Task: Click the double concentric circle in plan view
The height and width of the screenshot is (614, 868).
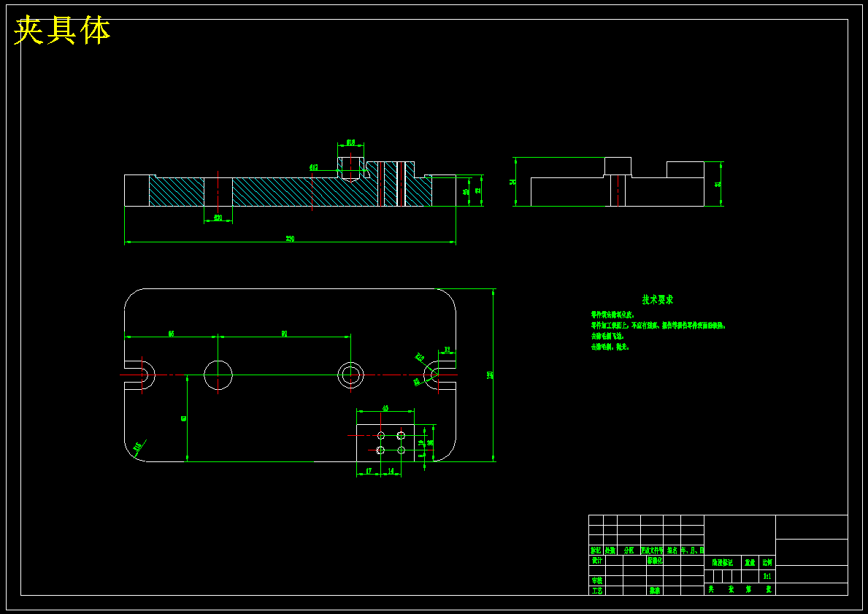Action: [x=351, y=375]
